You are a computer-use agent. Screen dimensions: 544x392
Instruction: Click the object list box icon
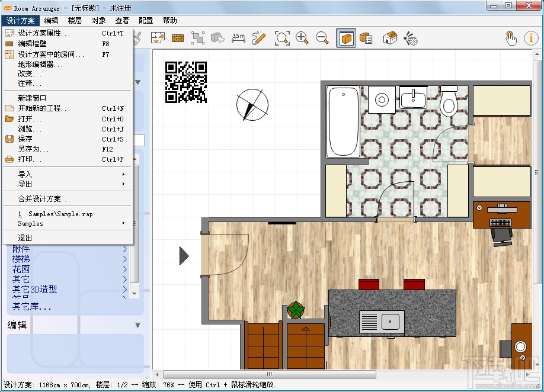pyautogui.click(x=366, y=38)
